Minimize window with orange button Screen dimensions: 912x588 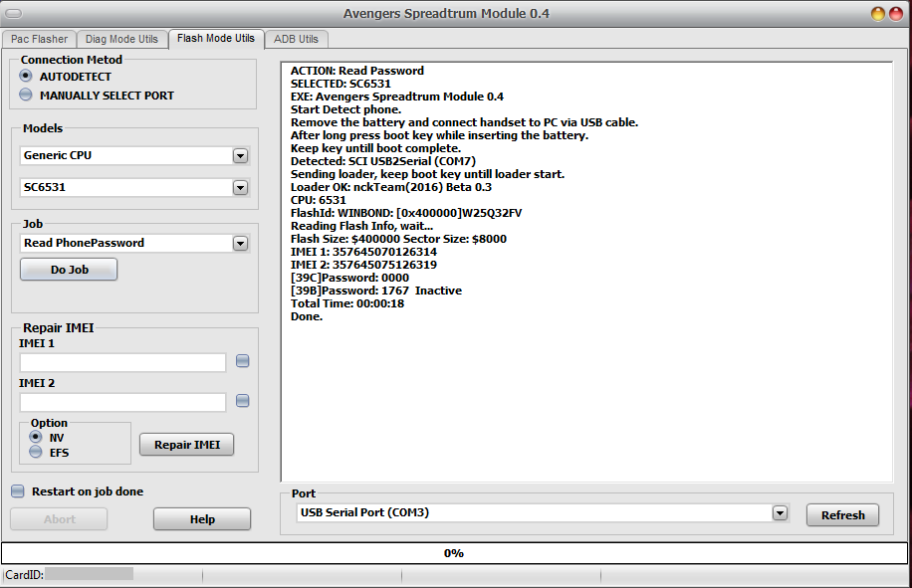coord(878,13)
